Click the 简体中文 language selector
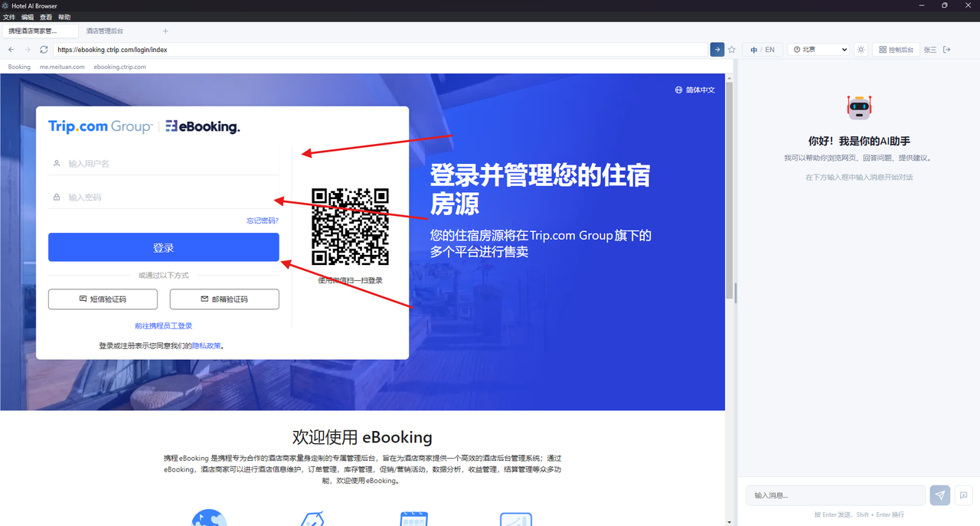This screenshot has height=526, width=980. (694, 90)
